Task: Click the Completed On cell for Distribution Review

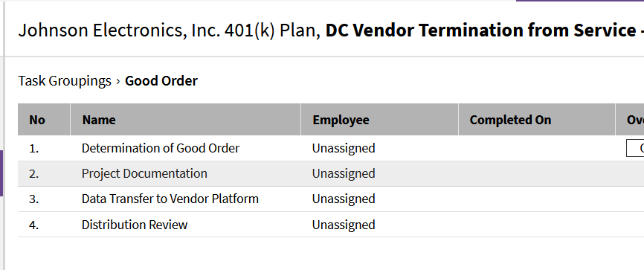Action: click(536, 225)
